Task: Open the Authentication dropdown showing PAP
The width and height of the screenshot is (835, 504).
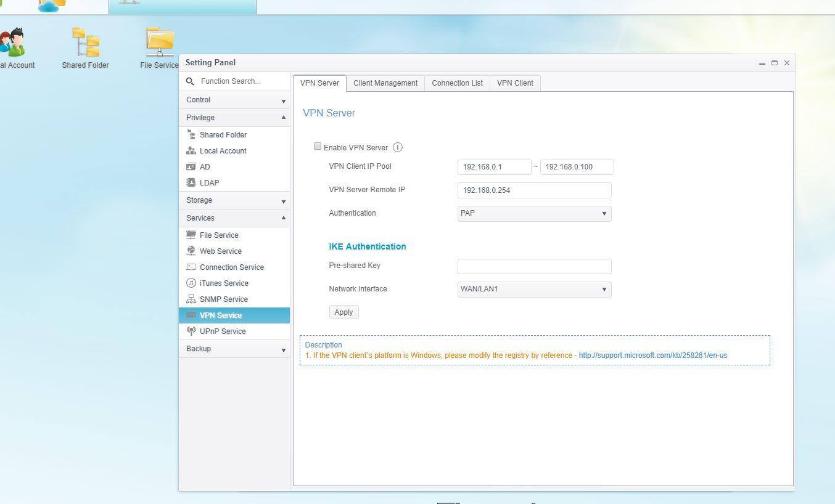Action: click(534, 214)
